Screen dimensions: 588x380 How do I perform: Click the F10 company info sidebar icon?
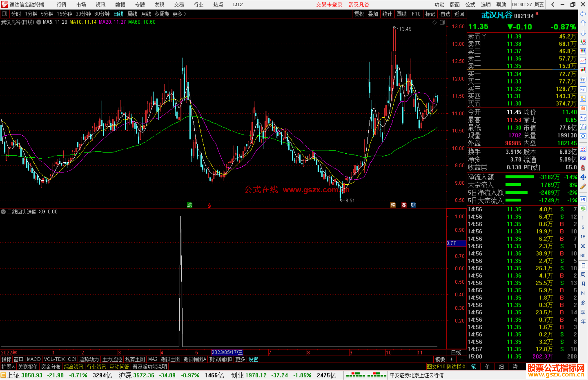pyautogui.click(x=583, y=89)
